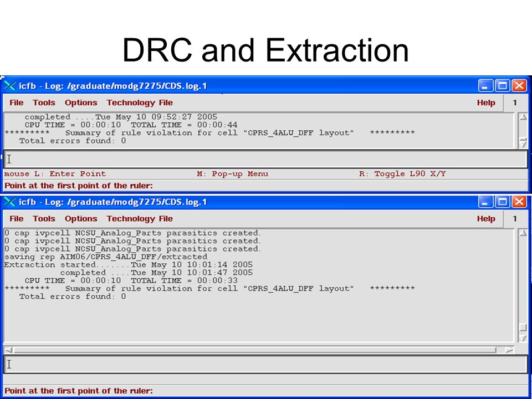Viewport: 532px width, 399px height.
Task: Click 'TOTAL TIME = 00:00:44' in upper log
Action: (184, 125)
